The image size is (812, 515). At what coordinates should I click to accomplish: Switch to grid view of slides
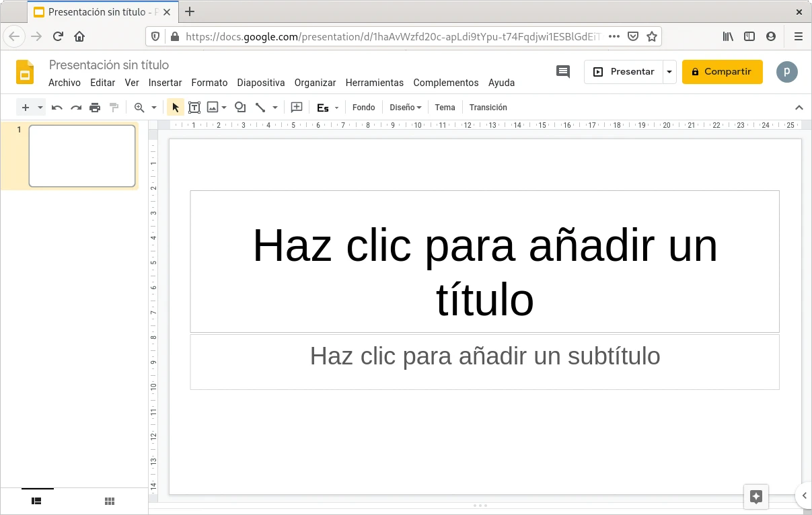tap(110, 501)
